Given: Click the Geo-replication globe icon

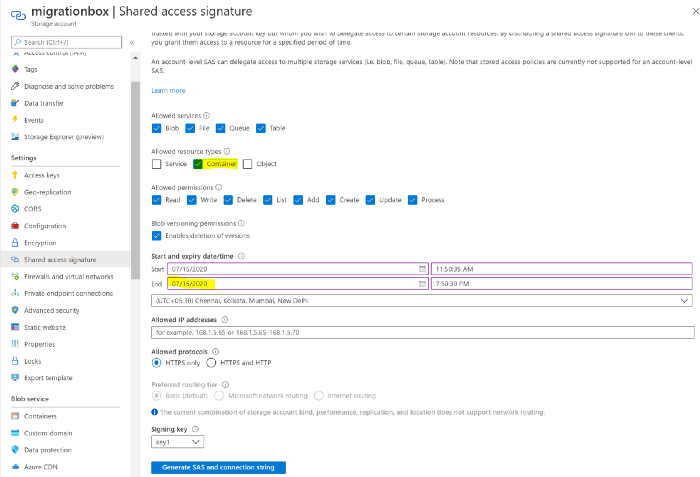Looking at the screenshot, I should 15,192.
